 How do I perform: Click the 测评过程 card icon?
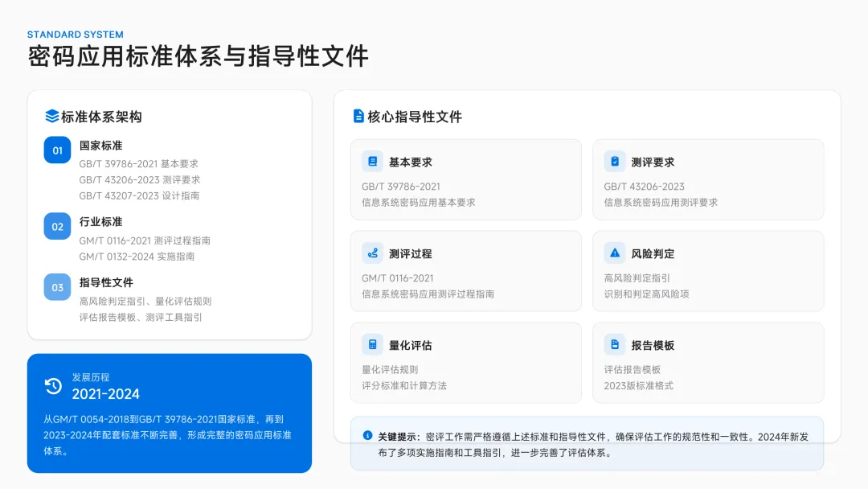[373, 253]
